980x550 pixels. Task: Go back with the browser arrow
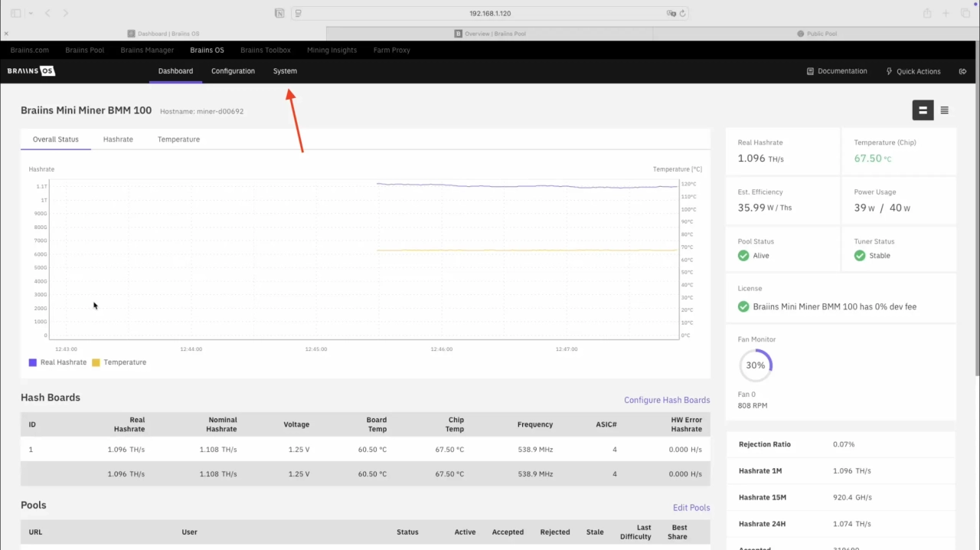tap(47, 13)
